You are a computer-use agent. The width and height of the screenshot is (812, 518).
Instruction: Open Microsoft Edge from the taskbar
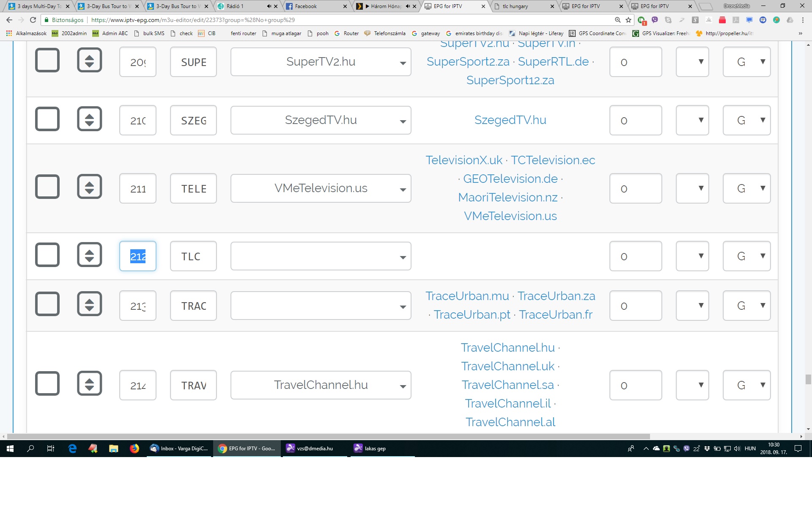point(72,449)
